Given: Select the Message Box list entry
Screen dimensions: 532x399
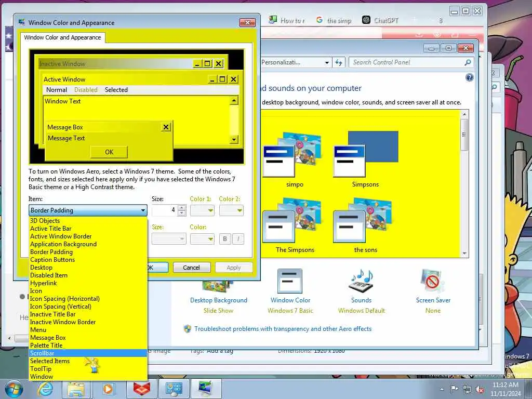Looking at the screenshot, I should pyautogui.click(x=88, y=338).
